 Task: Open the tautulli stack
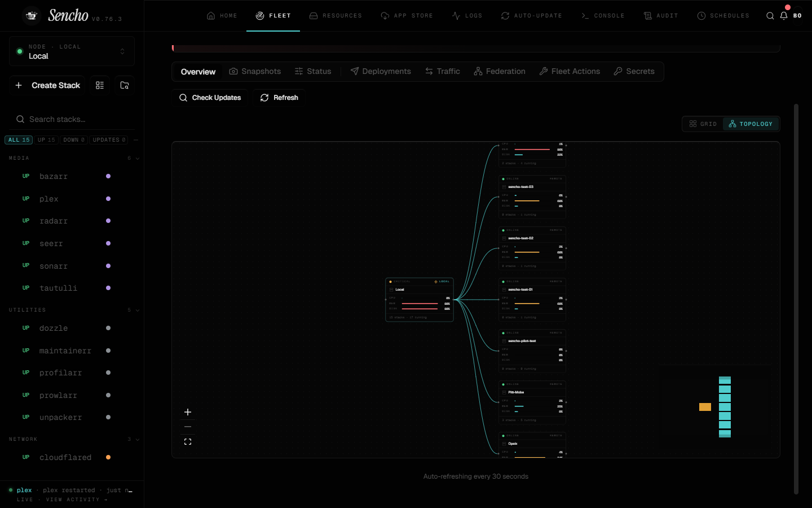(72, 288)
